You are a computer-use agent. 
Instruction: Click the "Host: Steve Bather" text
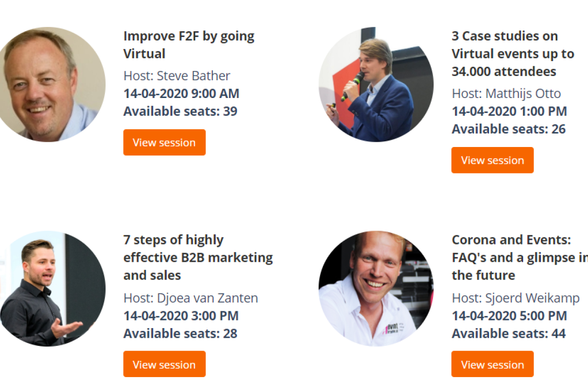pos(177,76)
